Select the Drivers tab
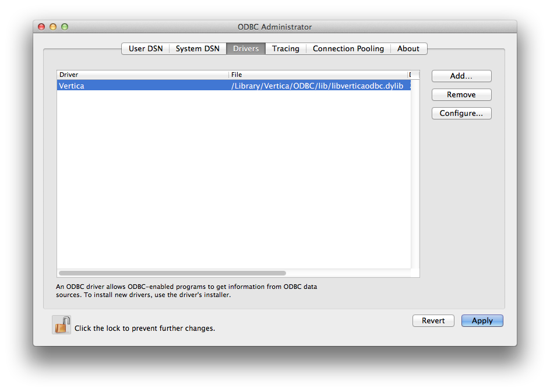This screenshot has width=550, height=392. (x=246, y=48)
